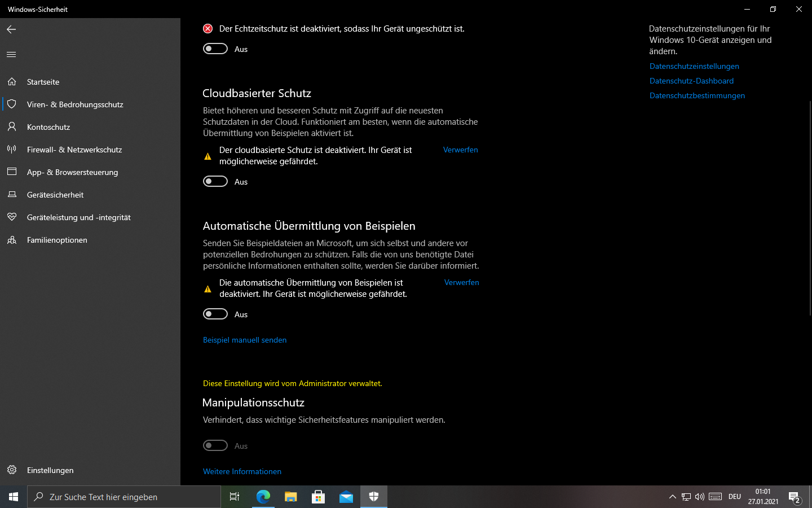Image resolution: width=812 pixels, height=508 pixels.
Task: Open the hamburger navigation menu
Action: tap(11, 55)
